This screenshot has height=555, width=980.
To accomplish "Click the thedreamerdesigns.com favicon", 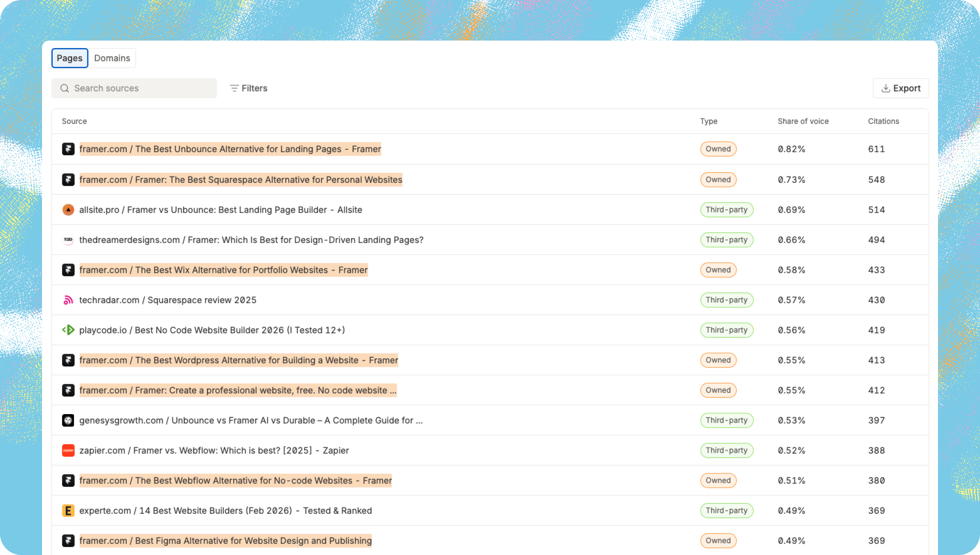I will (68, 240).
